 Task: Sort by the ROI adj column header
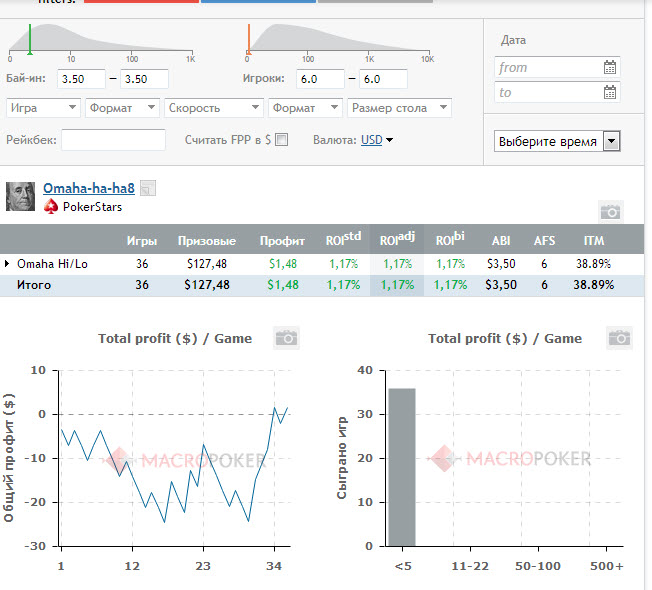click(397, 239)
